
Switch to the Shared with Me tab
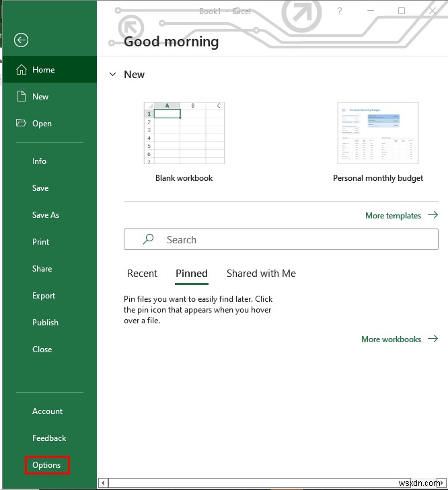pyautogui.click(x=261, y=274)
